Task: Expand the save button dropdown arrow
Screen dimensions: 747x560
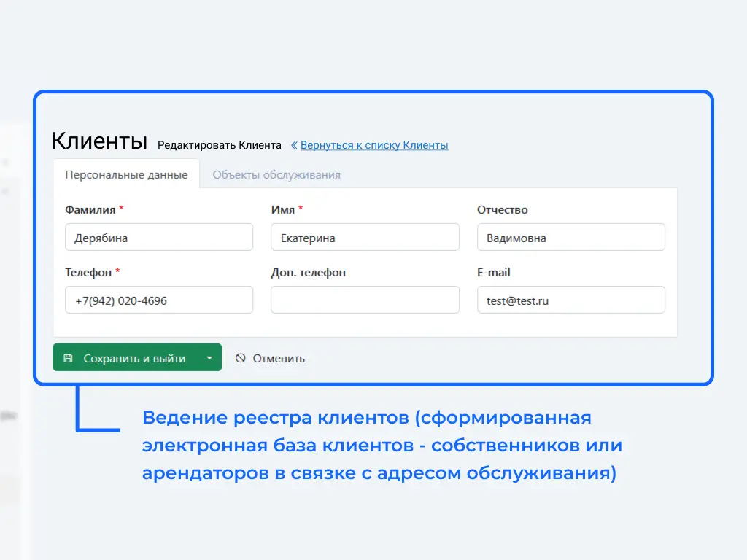Action: [x=209, y=358]
